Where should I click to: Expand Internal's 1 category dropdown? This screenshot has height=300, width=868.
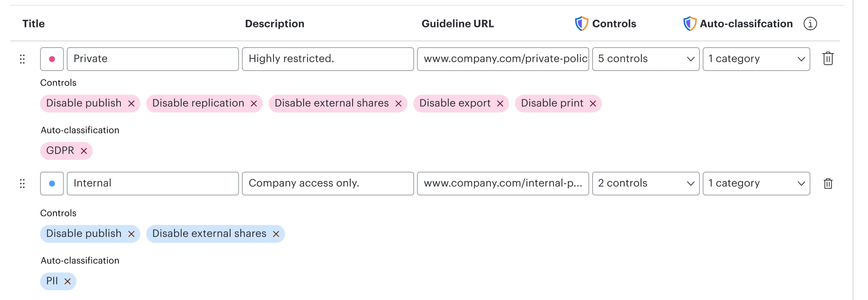(x=756, y=183)
